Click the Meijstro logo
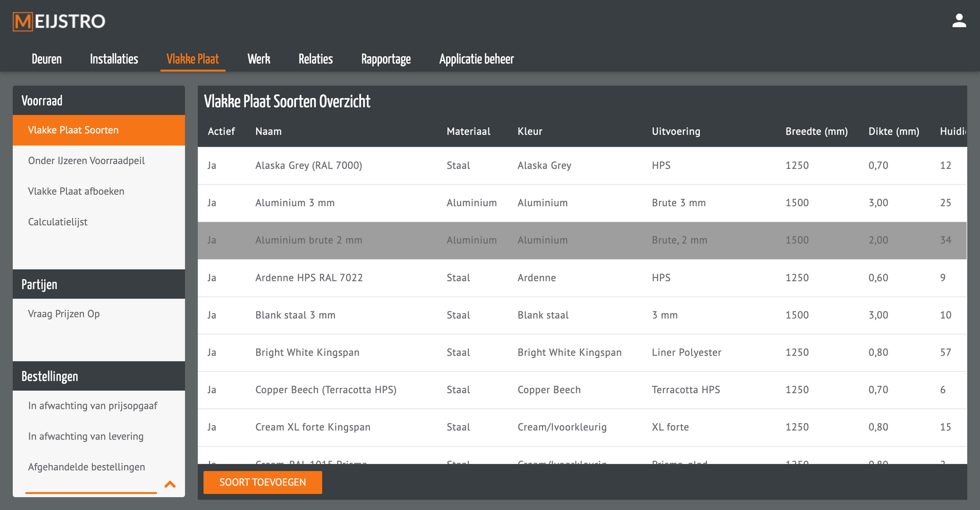 pyautogui.click(x=59, y=21)
